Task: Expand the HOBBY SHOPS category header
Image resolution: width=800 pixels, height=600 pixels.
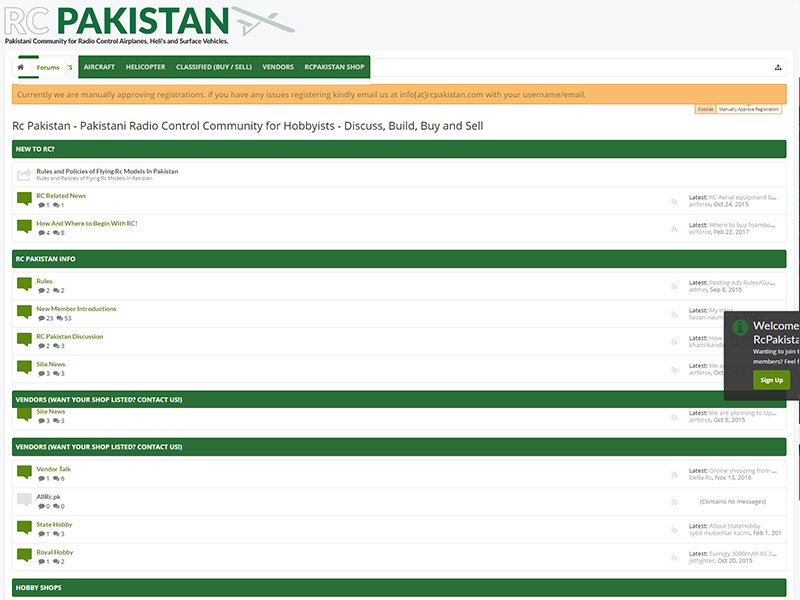Action: (399, 587)
